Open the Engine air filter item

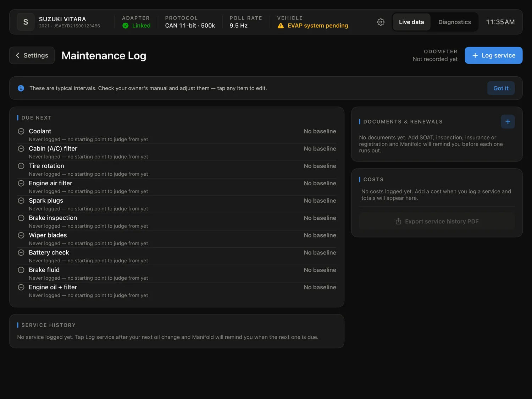point(177,187)
